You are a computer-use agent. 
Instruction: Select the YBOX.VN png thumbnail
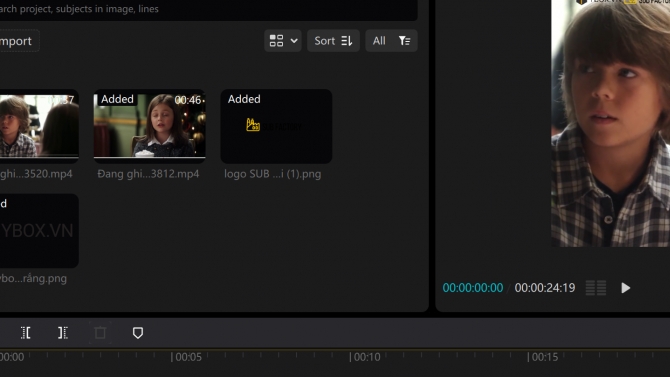pyautogui.click(x=39, y=231)
